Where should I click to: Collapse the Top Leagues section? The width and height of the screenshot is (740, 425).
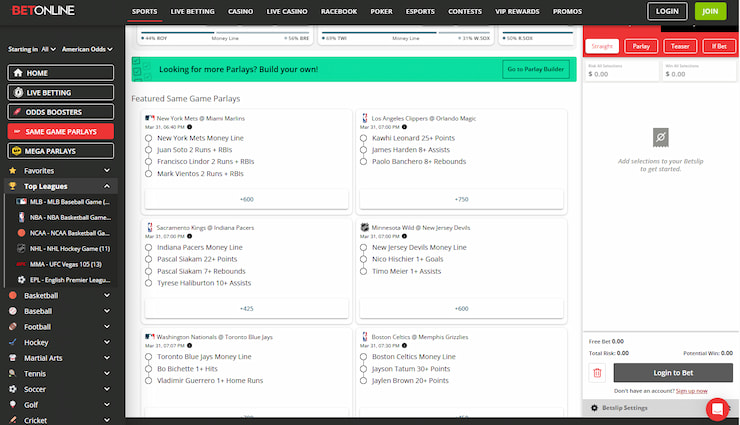(106, 186)
